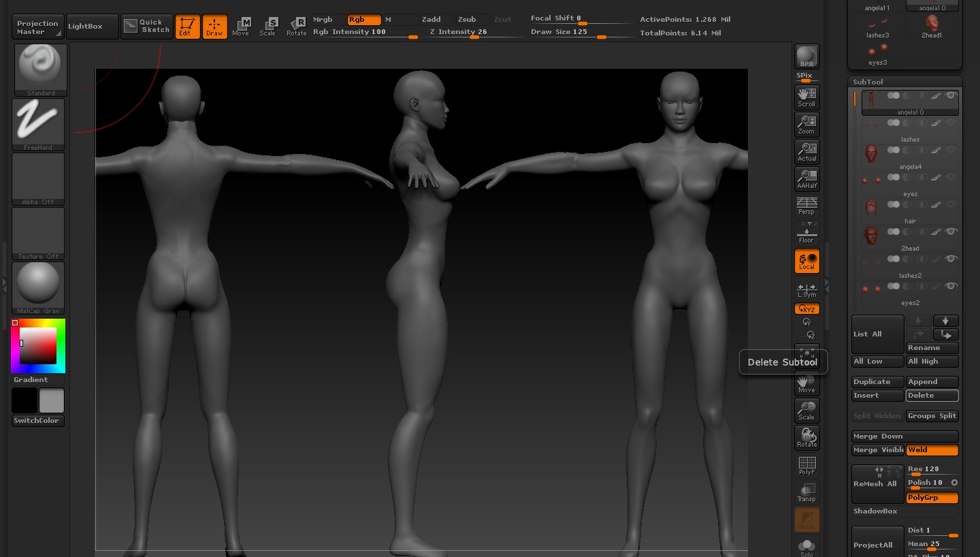Click the List All button
Screen dimensions: 980x557
tap(877, 334)
